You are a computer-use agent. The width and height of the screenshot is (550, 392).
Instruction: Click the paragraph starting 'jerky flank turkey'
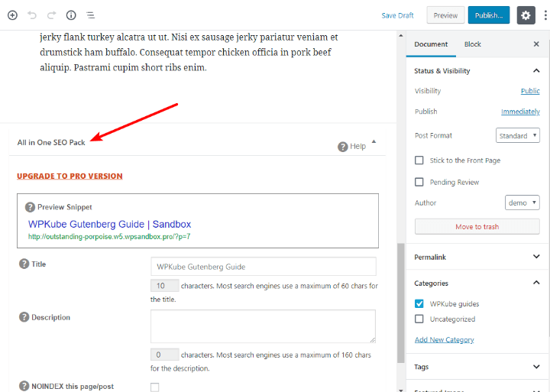click(189, 52)
